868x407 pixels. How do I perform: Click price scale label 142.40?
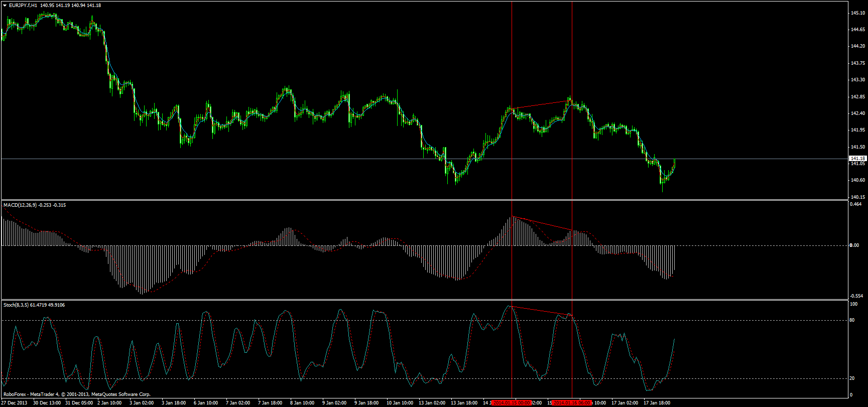pyautogui.click(x=857, y=113)
